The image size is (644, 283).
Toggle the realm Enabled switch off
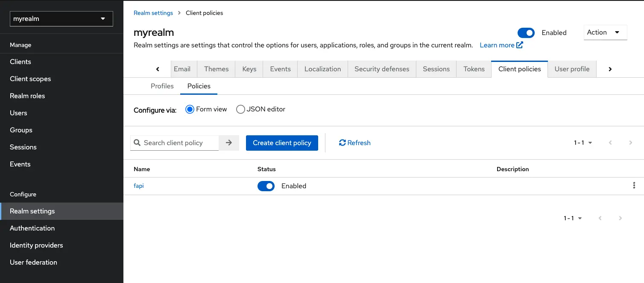pyautogui.click(x=526, y=32)
